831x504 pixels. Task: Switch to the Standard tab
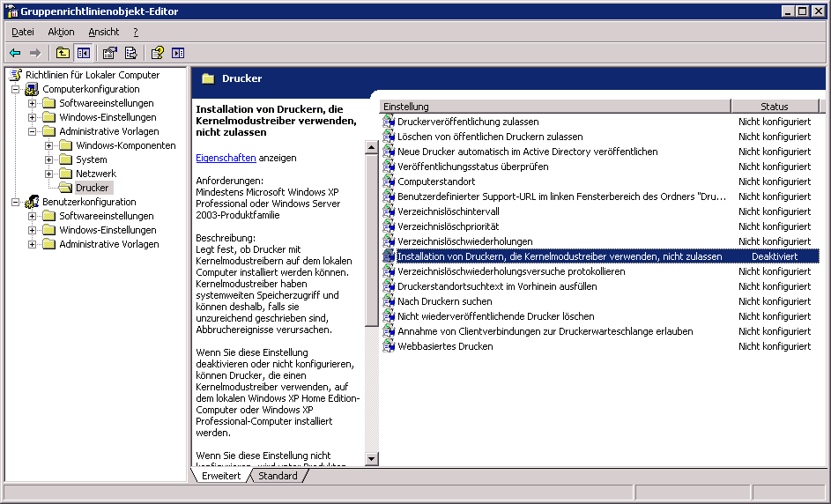tap(278, 476)
